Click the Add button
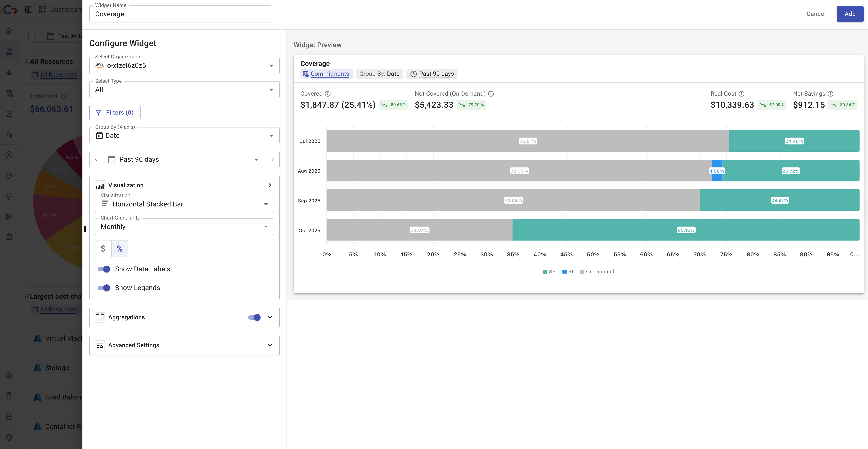Screen dimensions: 868x449 point(850,14)
